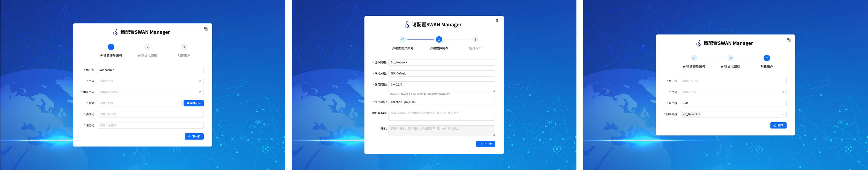Click the active step 3 circle icon
Viewport: 868px width, 170px height.
766,58
